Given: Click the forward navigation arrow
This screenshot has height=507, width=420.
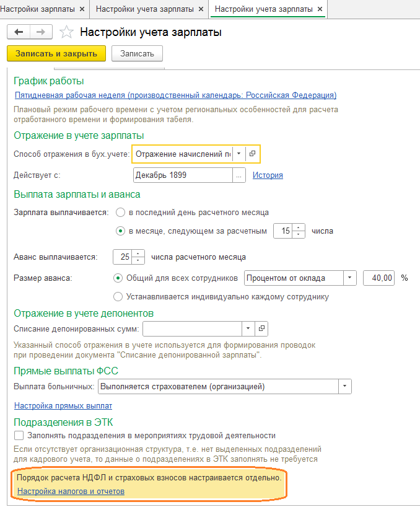Looking at the screenshot, I should click(41, 32).
